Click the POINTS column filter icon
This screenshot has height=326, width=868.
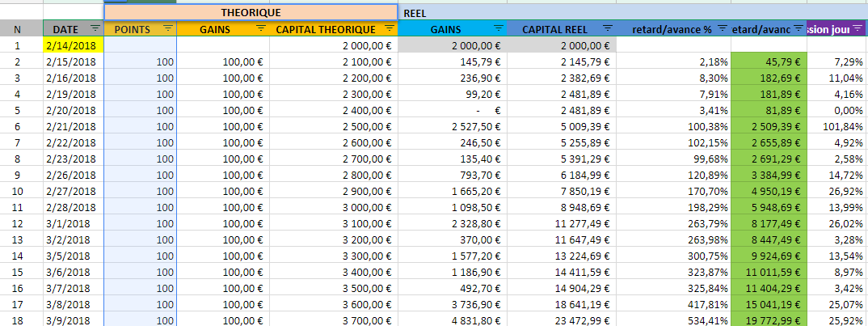[167, 29]
